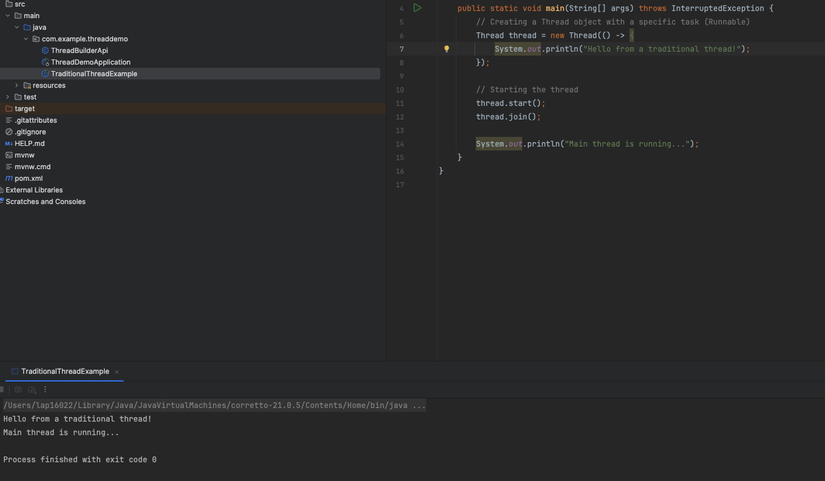Collapse the java folder chevron
This screenshot has width=825, height=481.
[17, 27]
